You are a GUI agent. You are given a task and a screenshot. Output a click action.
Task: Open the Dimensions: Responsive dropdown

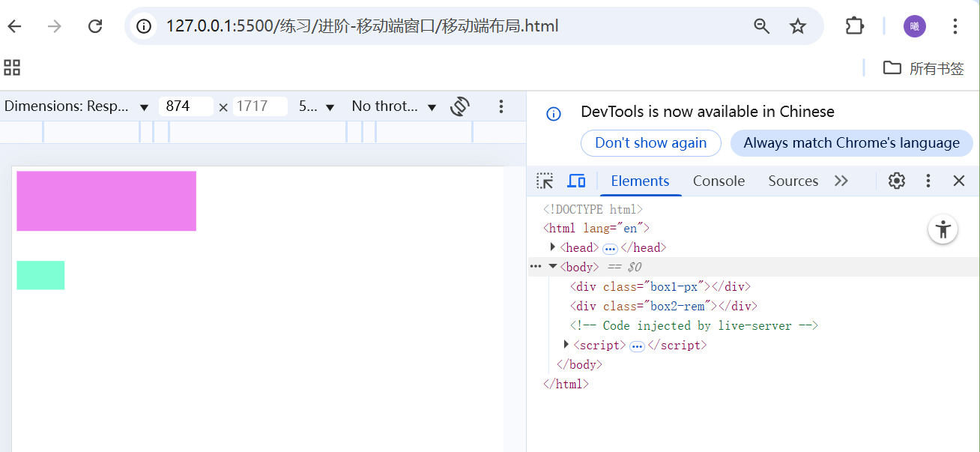76,106
